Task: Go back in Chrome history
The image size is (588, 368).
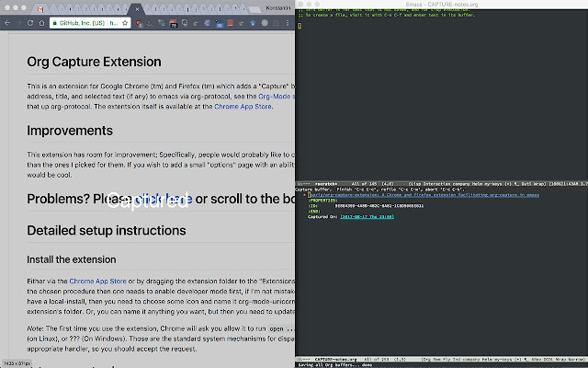Action: [7, 23]
